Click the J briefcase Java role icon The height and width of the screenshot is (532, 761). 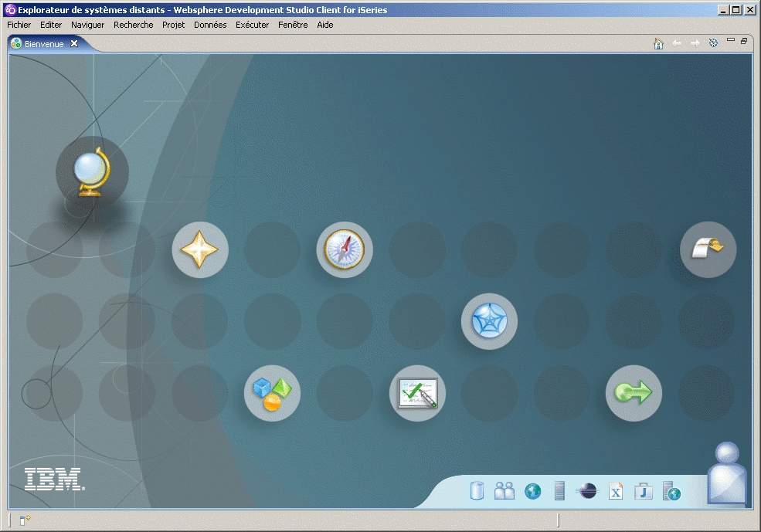pyautogui.click(x=644, y=491)
